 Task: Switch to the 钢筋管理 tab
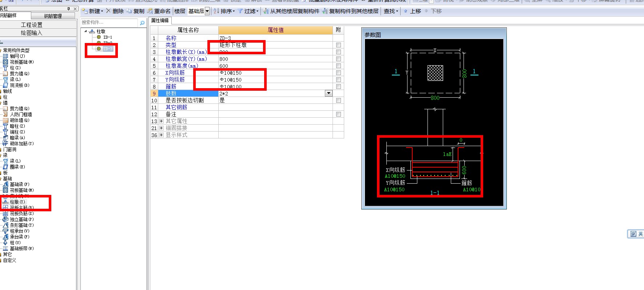pyautogui.click(x=53, y=16)
